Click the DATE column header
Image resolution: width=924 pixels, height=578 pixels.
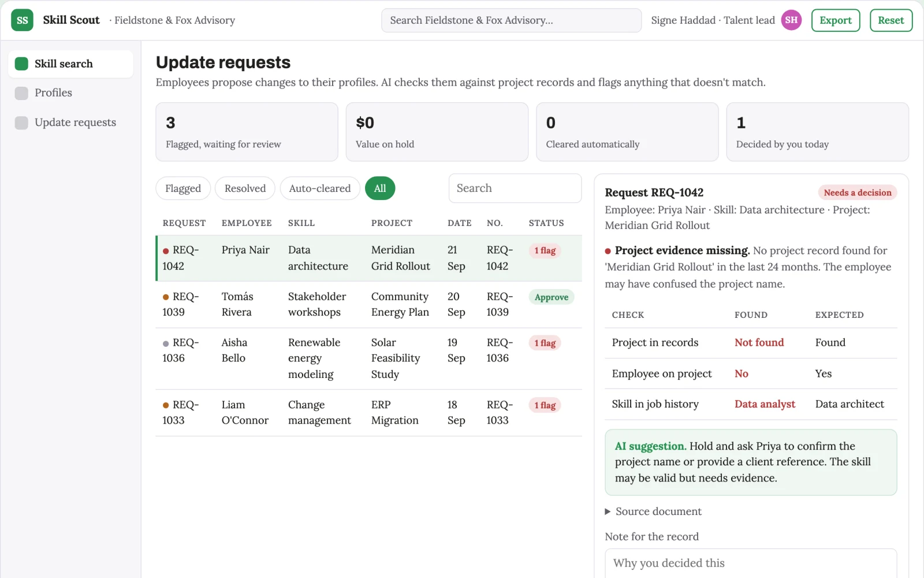click(x=460, y=223)
